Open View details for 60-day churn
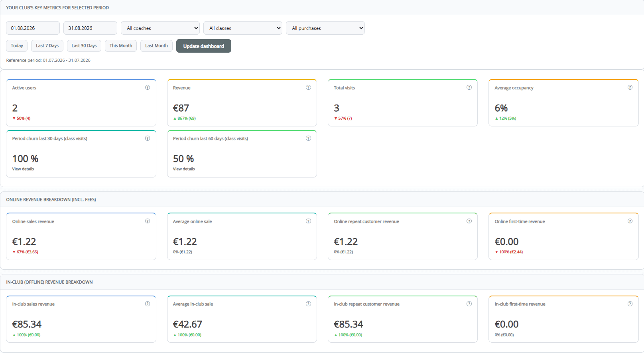This screenshot has width=644, height=353. (184, 169)
